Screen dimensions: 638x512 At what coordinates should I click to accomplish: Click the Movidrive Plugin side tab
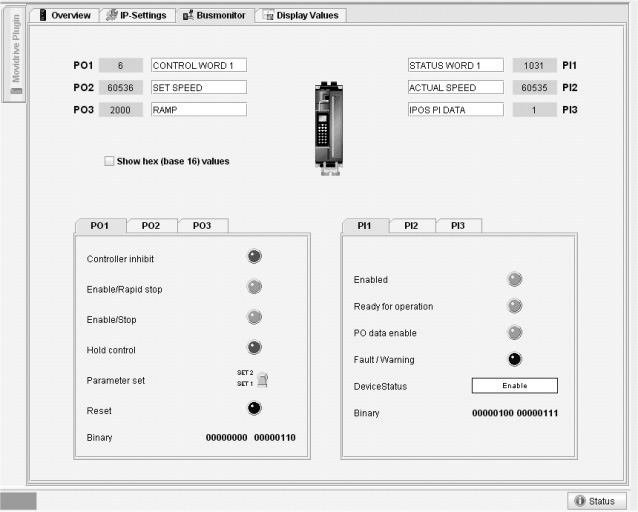click(x=15, y=54)
